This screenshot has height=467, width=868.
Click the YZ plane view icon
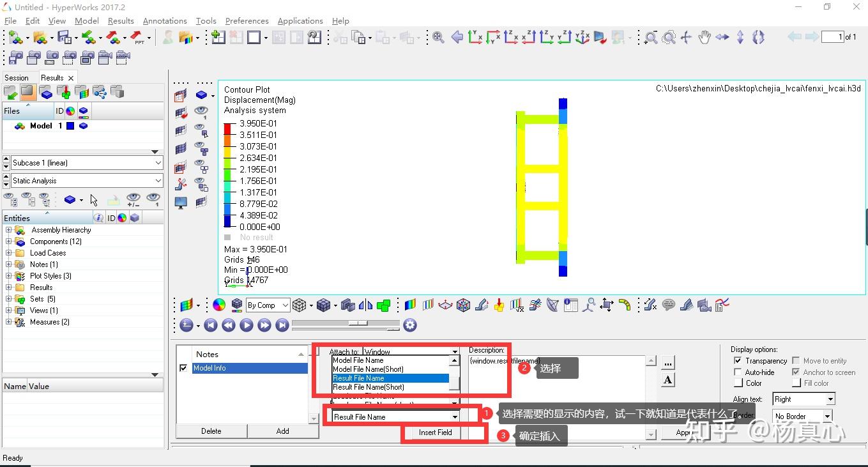coord(547,37)
